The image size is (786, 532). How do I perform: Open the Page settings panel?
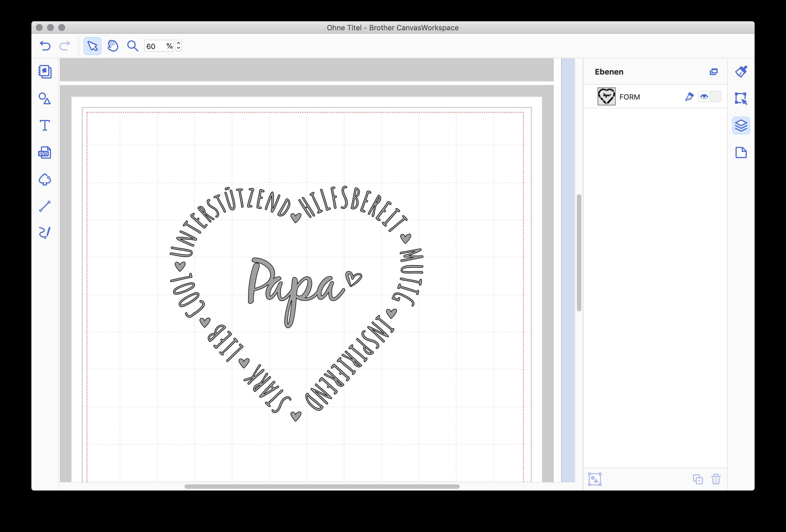click(741, 152)
